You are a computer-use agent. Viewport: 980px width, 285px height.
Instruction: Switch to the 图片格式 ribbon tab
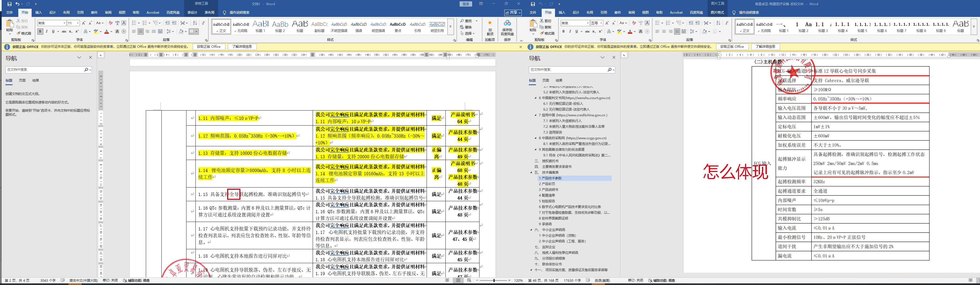click(x=717, y=13)
